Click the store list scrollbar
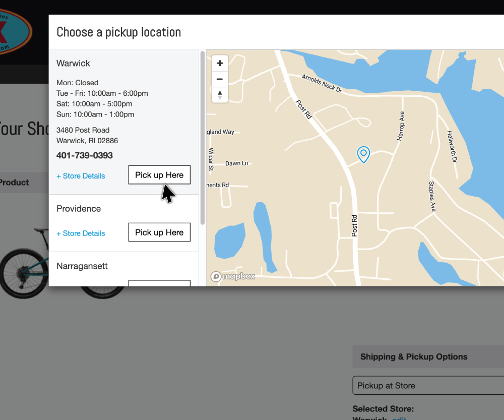The height and width of the screenshot is (420, 504). click(x=203, y=136)
